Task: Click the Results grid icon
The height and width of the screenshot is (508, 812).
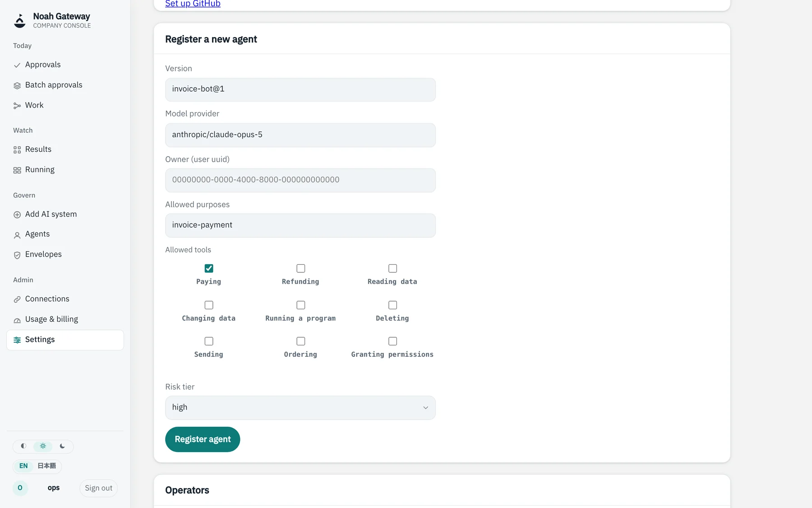Action: [x=17, y=150]
